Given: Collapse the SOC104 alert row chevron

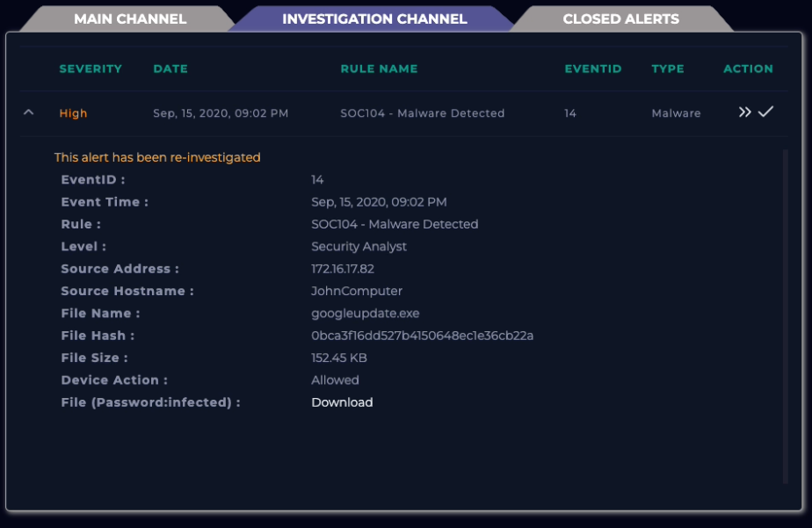Looking at the screenshot, I should pyautogui.click(x=28, y=112).
